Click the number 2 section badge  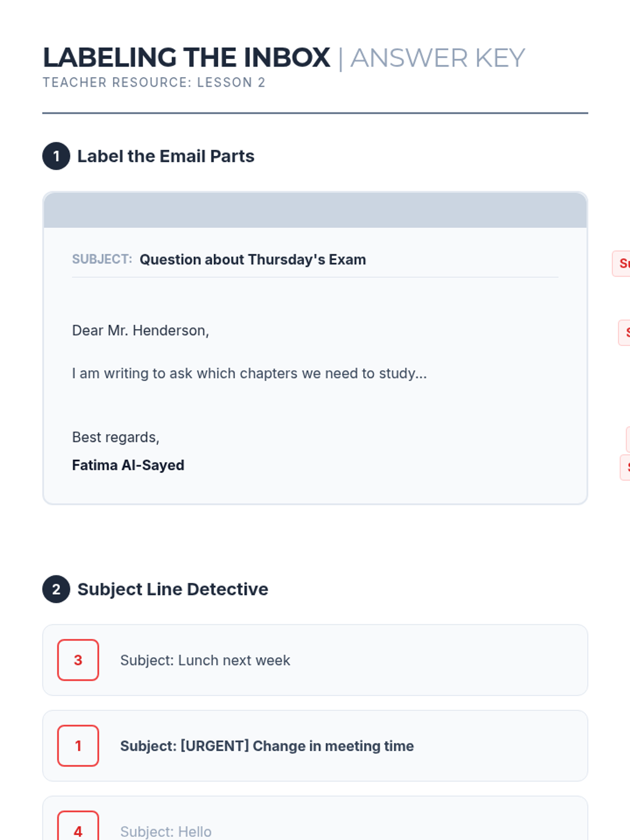click(56, 589)
